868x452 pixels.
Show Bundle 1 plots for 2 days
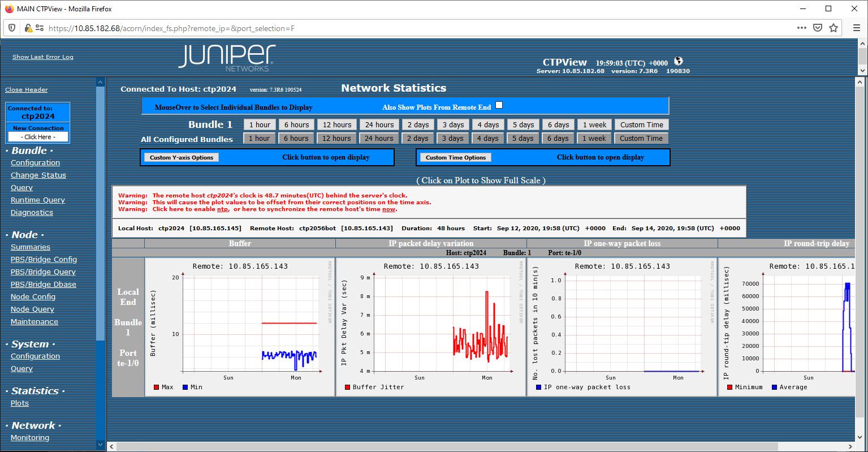tap(417, 125)
